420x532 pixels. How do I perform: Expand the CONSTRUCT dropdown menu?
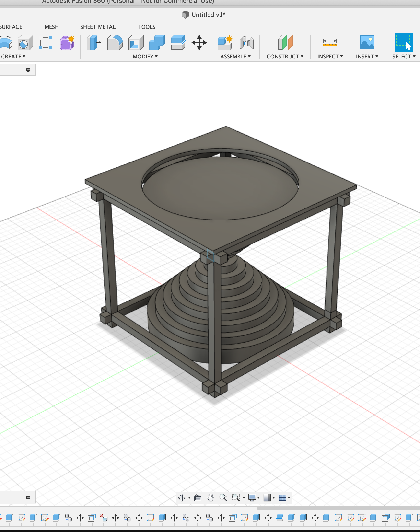285,57
